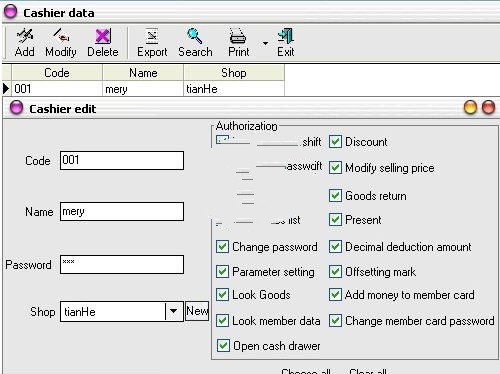
Task: Click the row indicator arrow for row 001
Action: pos(6,89)
